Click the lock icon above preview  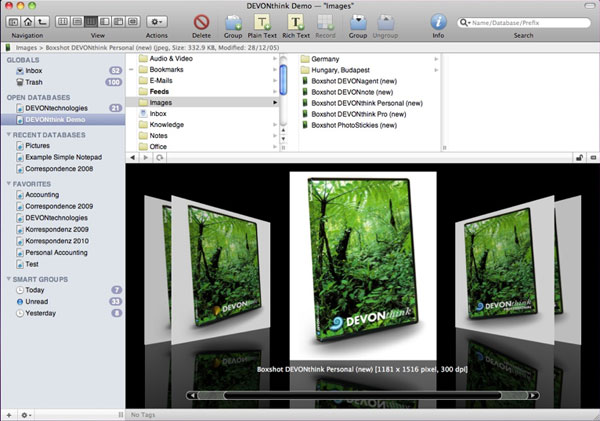coord(578,158)
